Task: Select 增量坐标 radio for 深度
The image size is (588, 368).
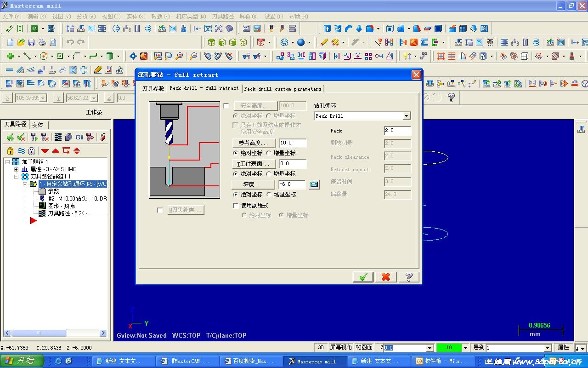Action: pos(269,195)
